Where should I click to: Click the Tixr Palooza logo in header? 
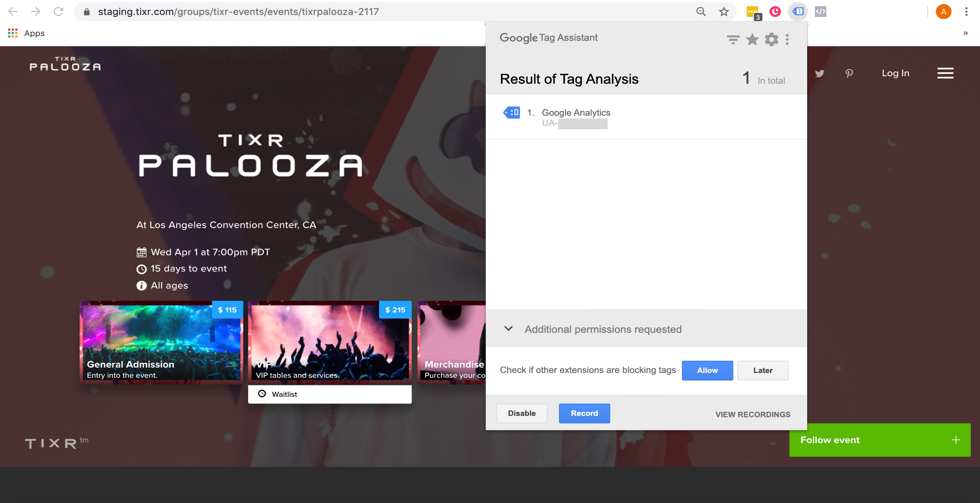(x=65, y=64)
